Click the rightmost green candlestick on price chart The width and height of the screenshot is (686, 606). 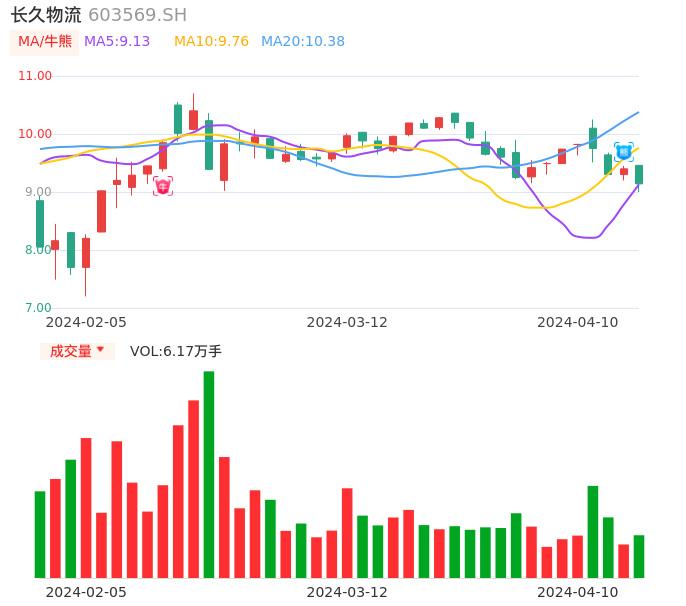[639, 175]
